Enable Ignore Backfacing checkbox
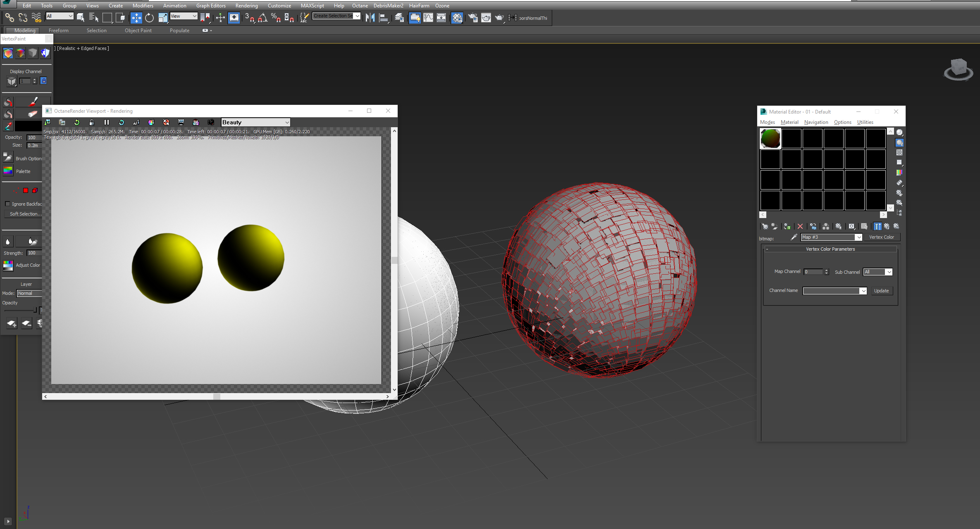 click(7, 204)
